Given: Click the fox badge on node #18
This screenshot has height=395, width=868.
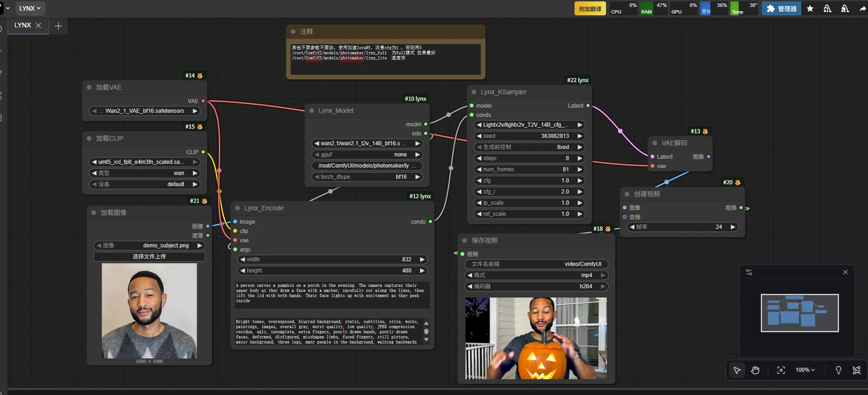Looking at the screenshot, I should (608, 229).
